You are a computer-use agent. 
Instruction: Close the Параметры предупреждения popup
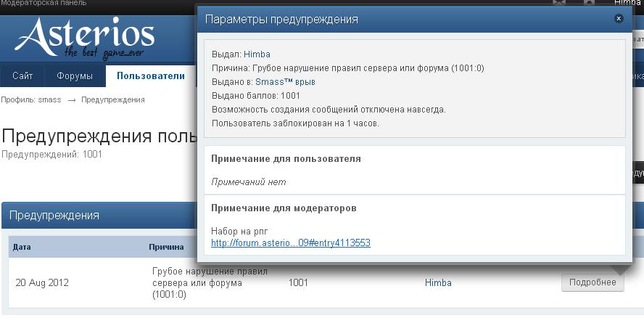619,18
